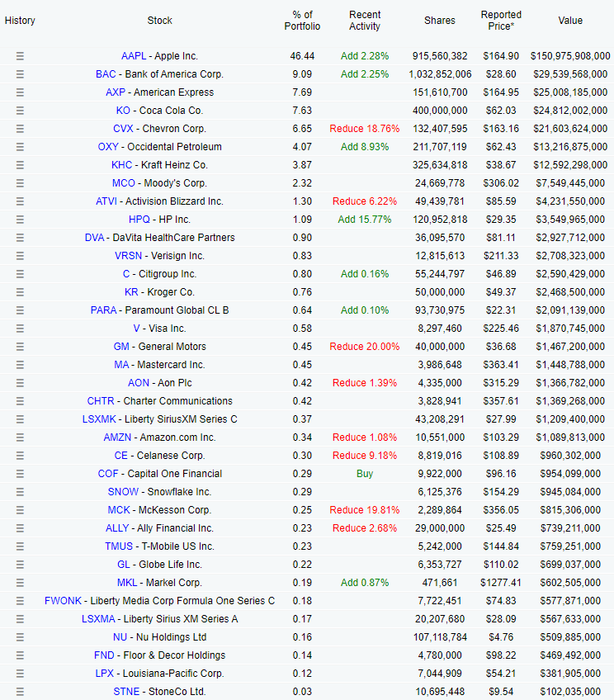The image size is (614, 700).
Task: Show history for Occidental Petroleum row
Action: (x=20, y=147)
